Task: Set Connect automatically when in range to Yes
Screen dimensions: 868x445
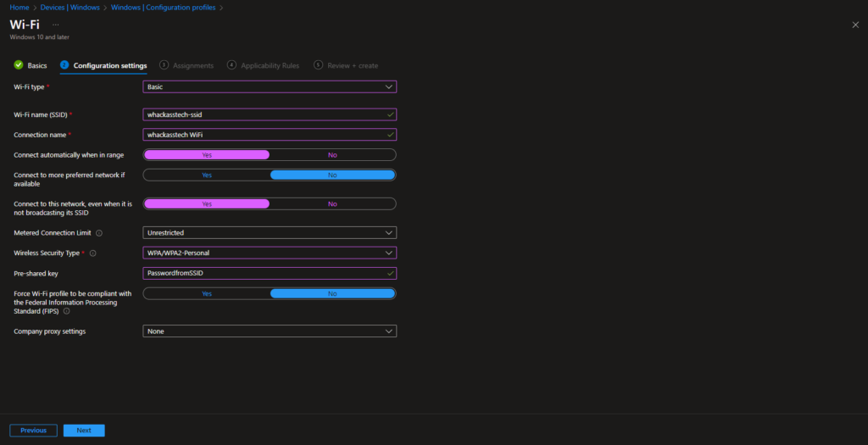Action: (207, 155)
